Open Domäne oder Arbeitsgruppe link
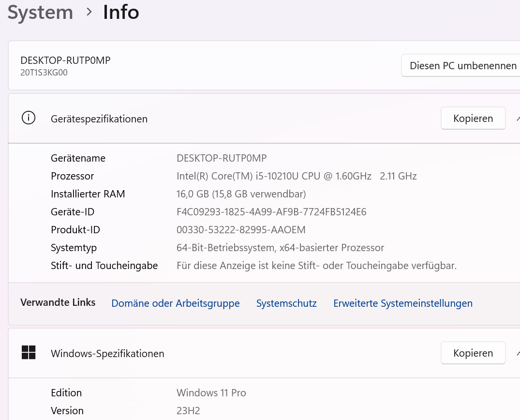The image size is (520, 420). (176, 303)
